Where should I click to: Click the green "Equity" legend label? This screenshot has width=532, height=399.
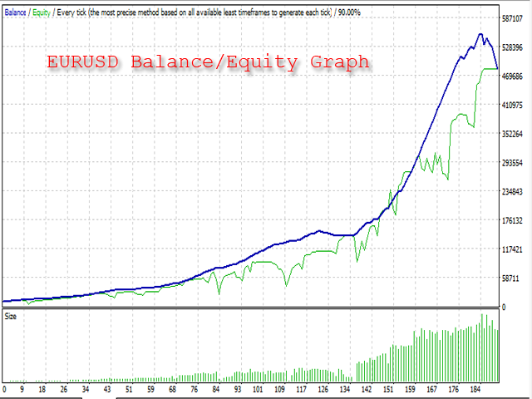[42, 13]
